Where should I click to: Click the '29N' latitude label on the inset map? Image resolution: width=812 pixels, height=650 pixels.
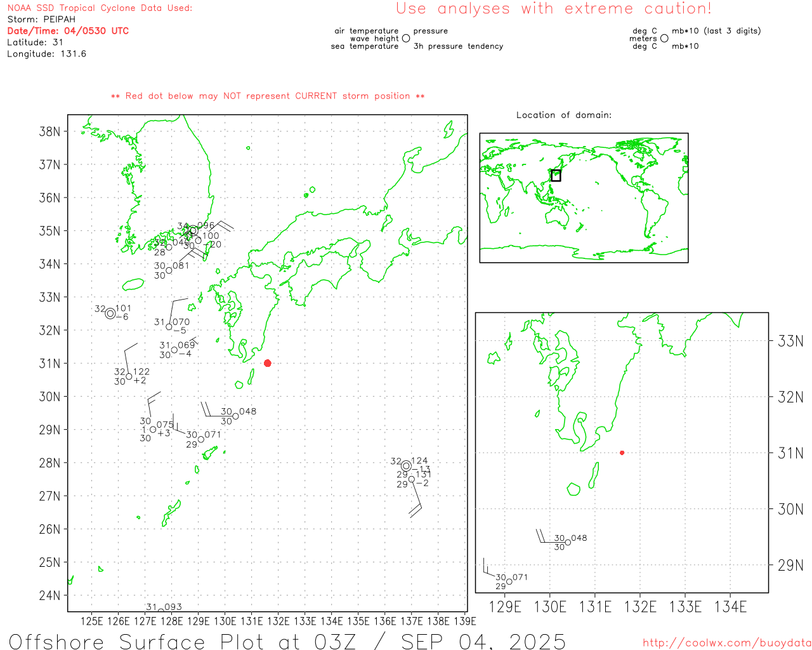790,566
